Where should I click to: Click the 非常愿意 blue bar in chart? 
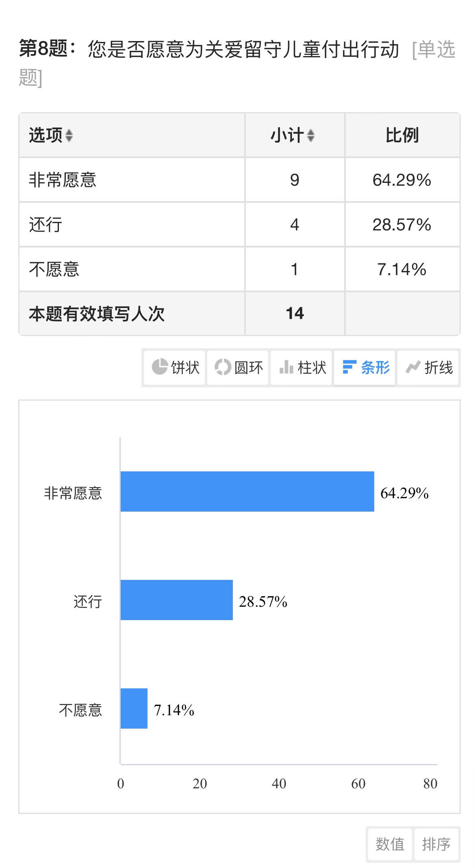247,491
